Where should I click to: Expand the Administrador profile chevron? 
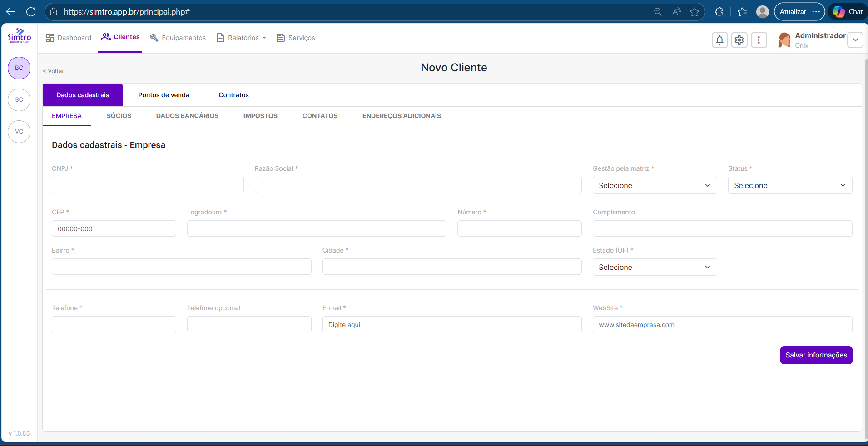click(x=855, y=40)
